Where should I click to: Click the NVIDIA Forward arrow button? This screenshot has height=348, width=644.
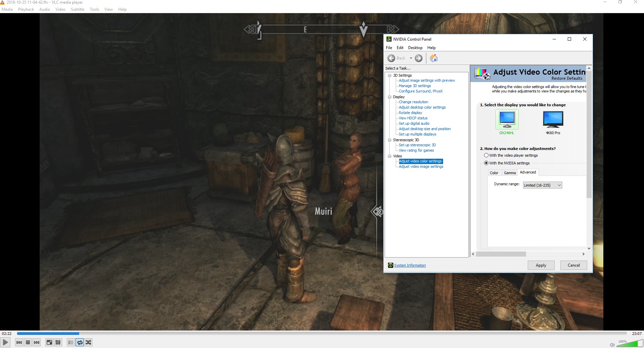419,58
